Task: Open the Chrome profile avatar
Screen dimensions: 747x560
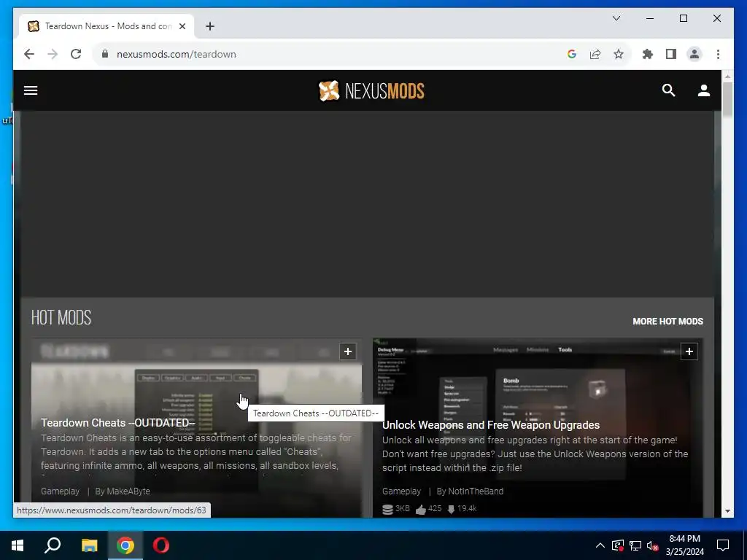Action: tap(694, 54)
